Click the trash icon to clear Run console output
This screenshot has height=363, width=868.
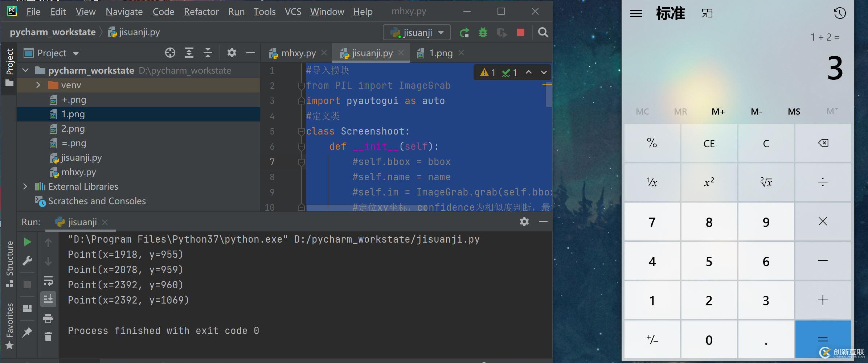48,337
